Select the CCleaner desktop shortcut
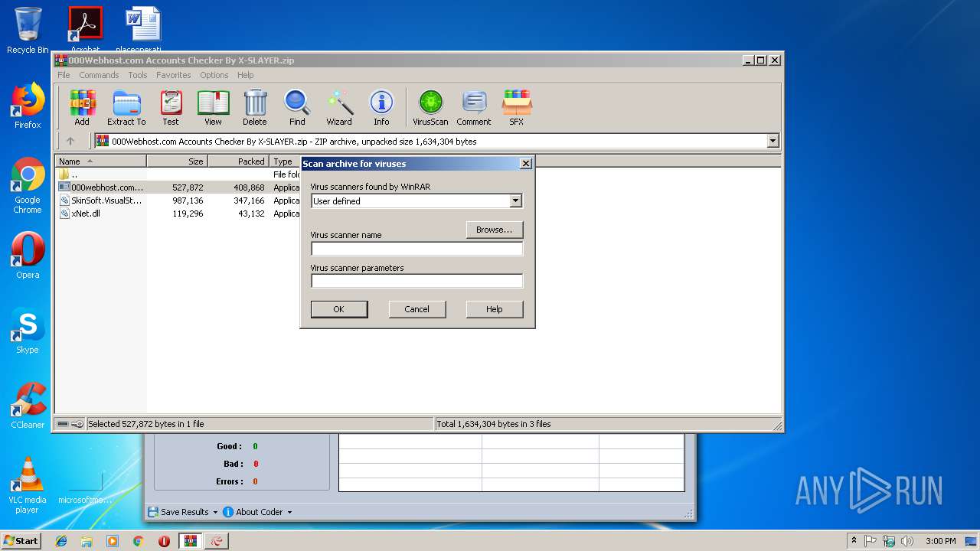The width and height of the screenshot is (980, 551). pos(28,406)
